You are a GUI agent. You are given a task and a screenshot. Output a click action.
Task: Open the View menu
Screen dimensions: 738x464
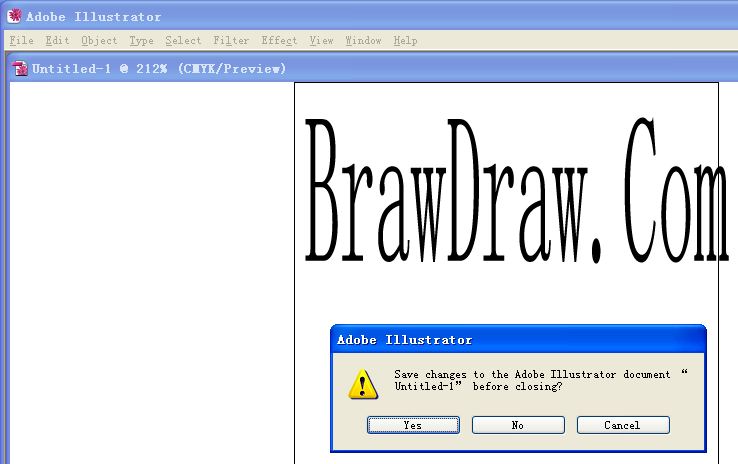tap(321, 40)
